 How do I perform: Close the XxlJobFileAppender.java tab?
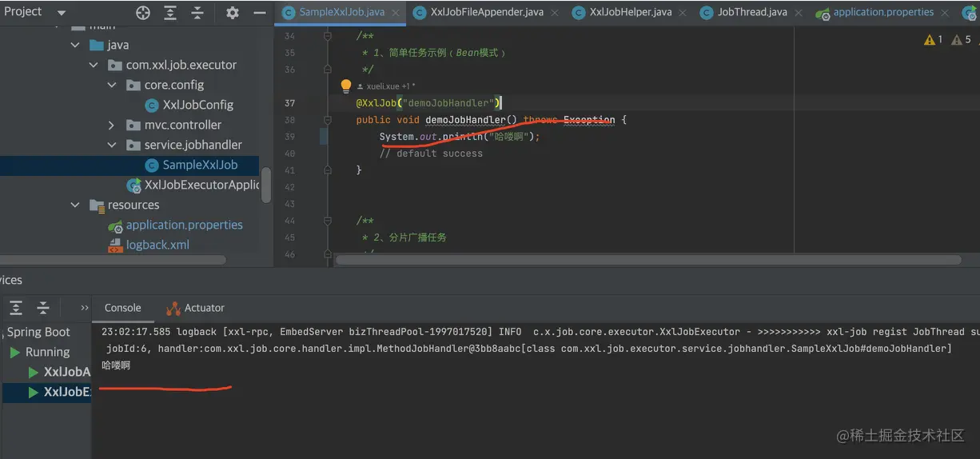[x=556, y=14]
